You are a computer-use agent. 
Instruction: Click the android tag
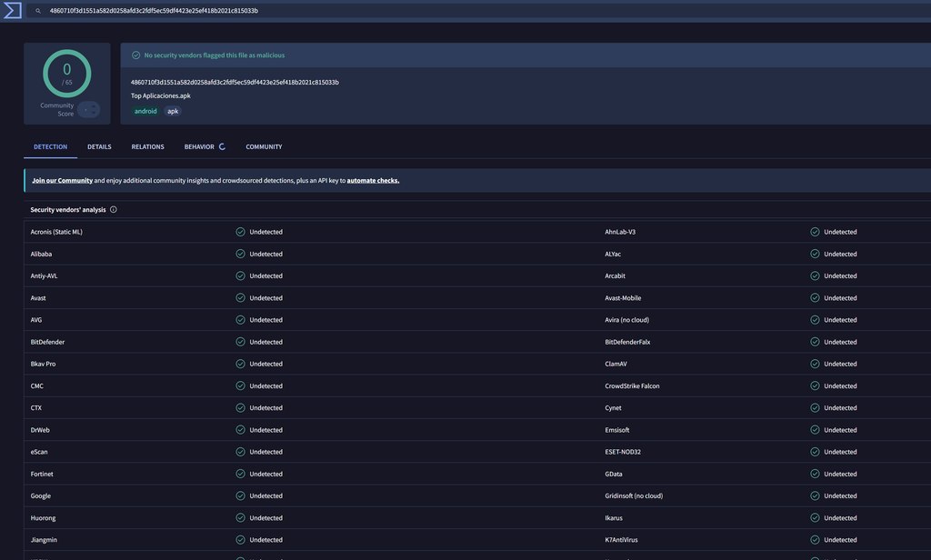[145, 111]
